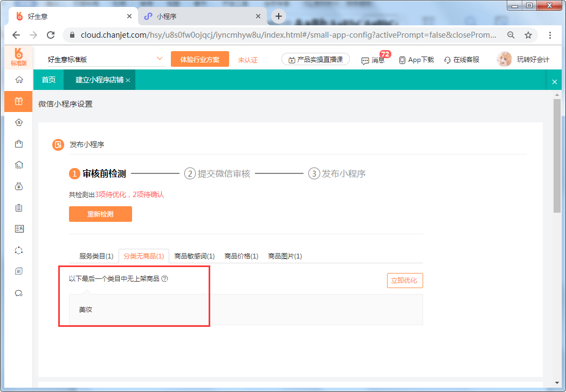566x392 pixels.
Task: Click the help question mark beside 无上架商品
Action: [164, 279]
